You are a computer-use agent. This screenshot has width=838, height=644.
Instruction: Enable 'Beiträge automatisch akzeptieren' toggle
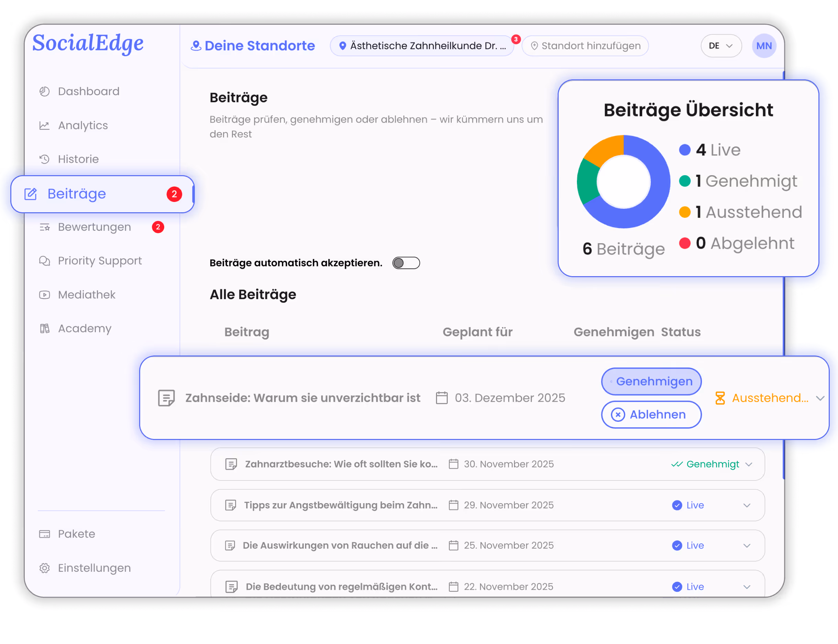[x=406, y=263]
